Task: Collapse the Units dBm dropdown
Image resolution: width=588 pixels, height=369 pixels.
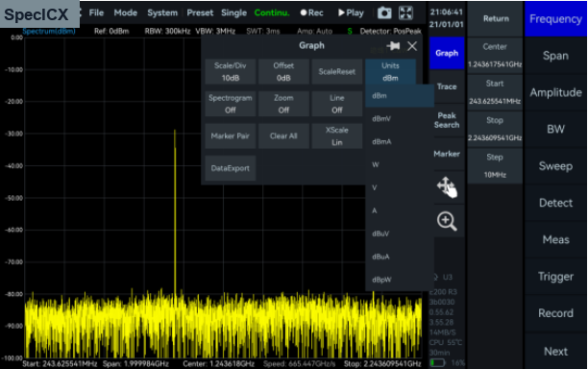Action: pyautogui.click(x=390, y=72)
